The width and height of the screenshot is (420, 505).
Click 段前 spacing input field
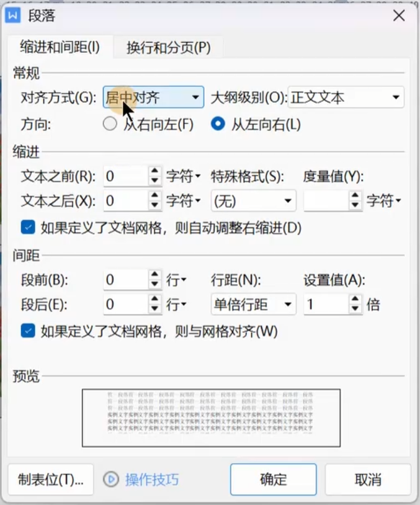[127, 280]
